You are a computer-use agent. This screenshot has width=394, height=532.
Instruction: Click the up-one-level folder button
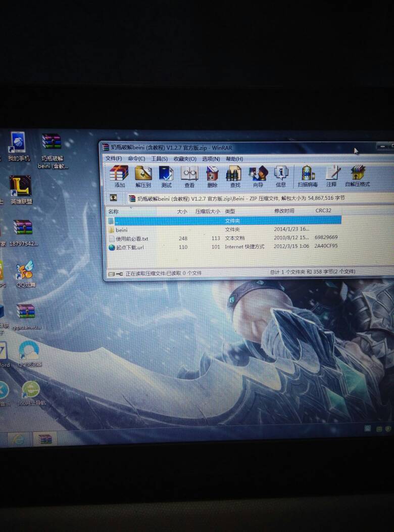tap(114, 198)
